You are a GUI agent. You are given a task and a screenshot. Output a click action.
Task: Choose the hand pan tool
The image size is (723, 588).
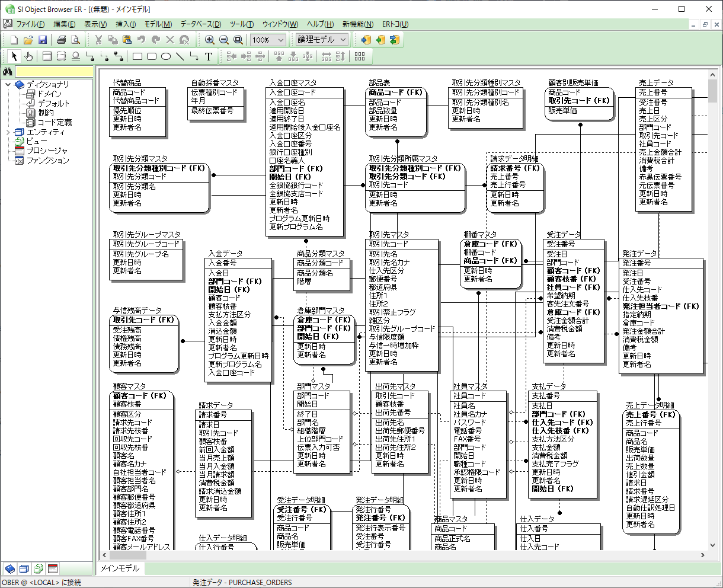(x=28, y=56)
